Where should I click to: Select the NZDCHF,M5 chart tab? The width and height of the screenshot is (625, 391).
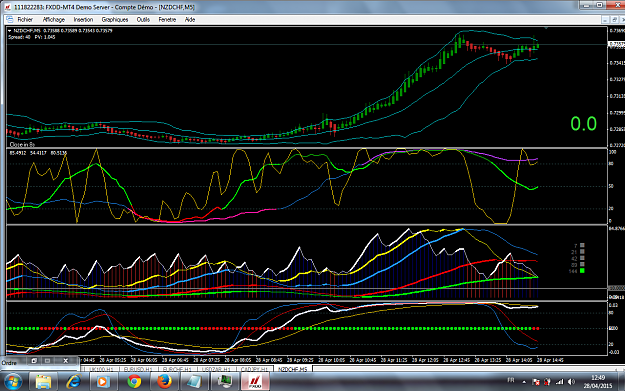pos(293,369)
